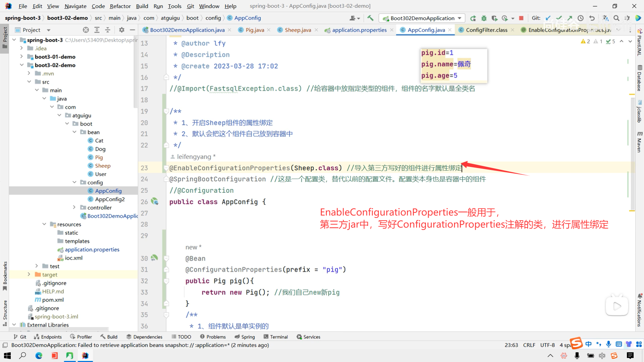The width and height of the screenshot is (644, 362).
Task: Start debugging with the bug icon
Action: point(484,18)
